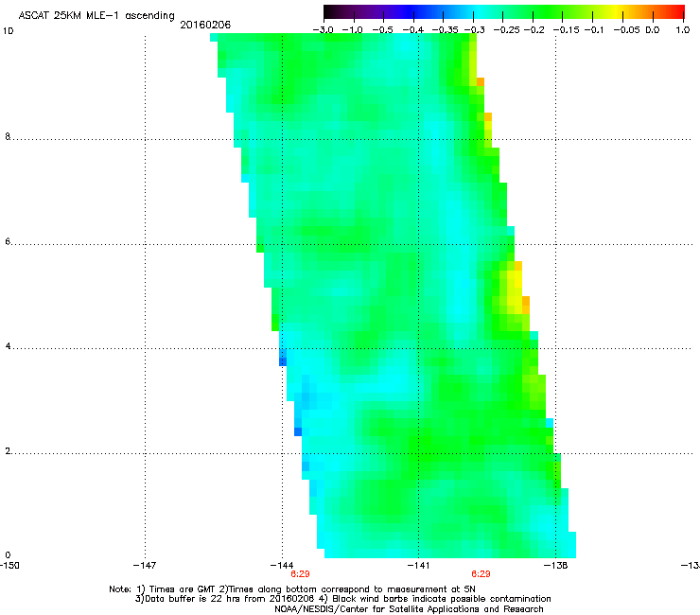The height and width of the screenshot is (615, 700).
Task: Click the -0.25 color scale label
Action: (x=507, y=30)
